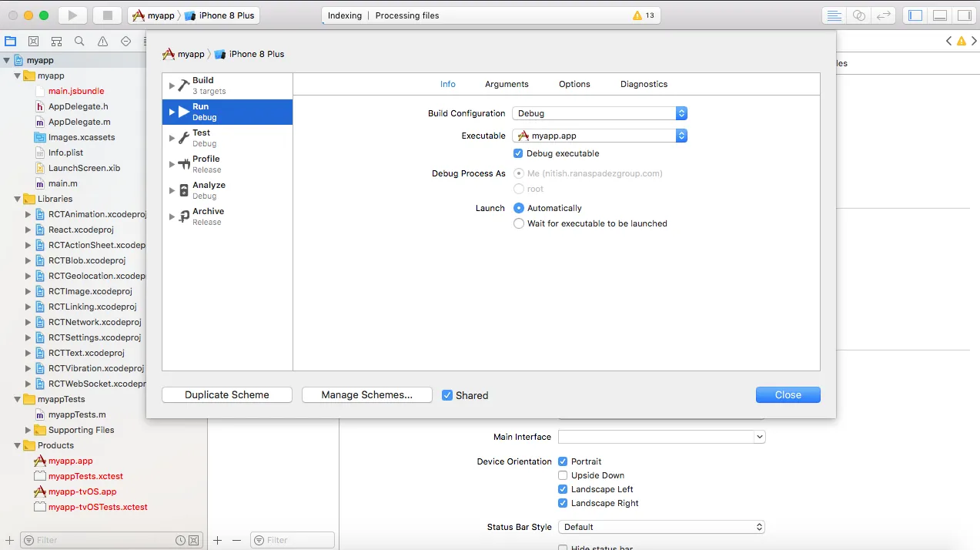Expand the Run action disclosure triangle
This screenshot has height=550, width=980.
(x=172, y=112)
